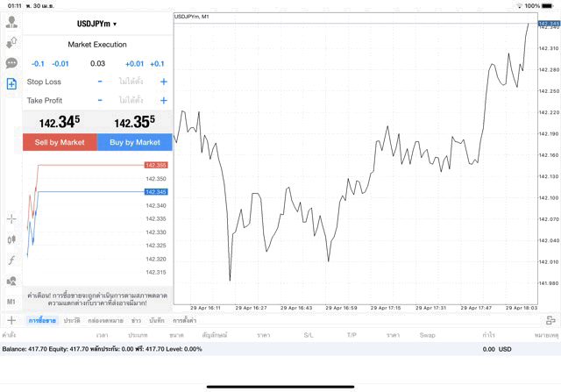Decrease volume by -0.1
Image resolution: width=561 pixels, height=392 pixels.
click(39, 63)
